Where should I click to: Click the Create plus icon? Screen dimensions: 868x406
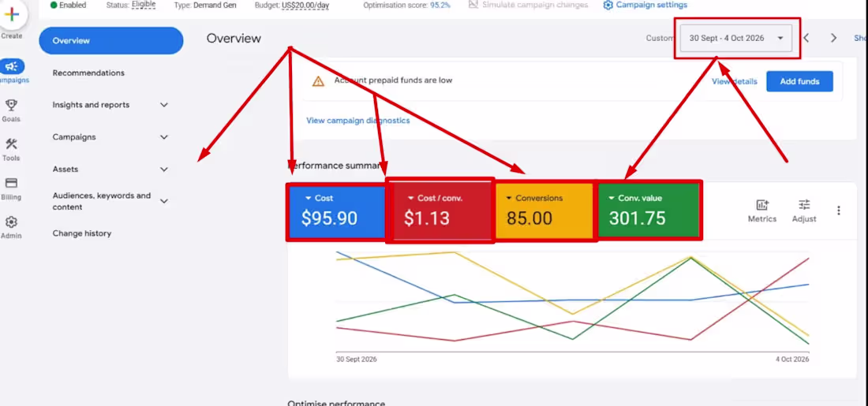tap(11, 15)
